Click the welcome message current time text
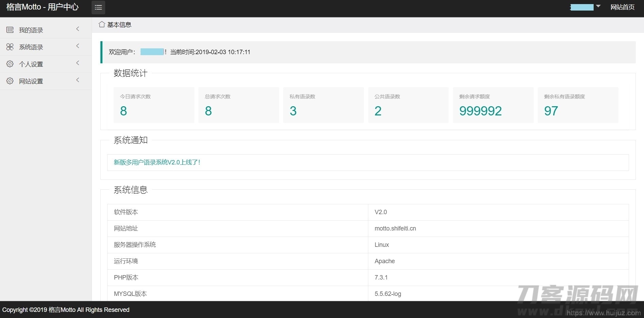The width and height of the screenshot is (644, 318). 210,52
